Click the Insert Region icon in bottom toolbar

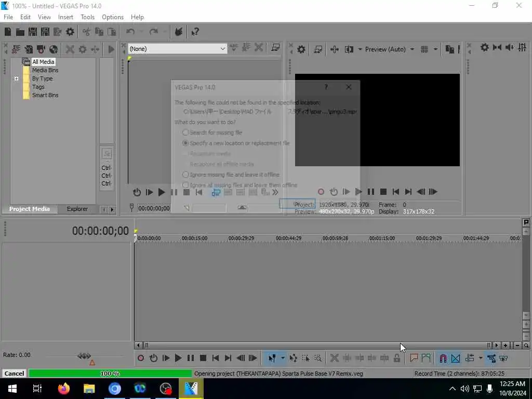tap(426, 357)
